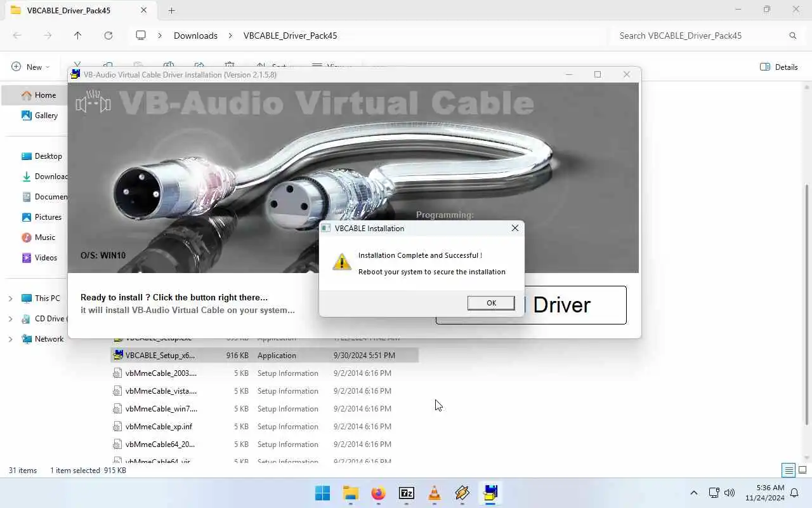Minimize the VB-Audio installer window
Image resolution: width=812 pixels, height=508 pixels.
[x=568, y=74]
